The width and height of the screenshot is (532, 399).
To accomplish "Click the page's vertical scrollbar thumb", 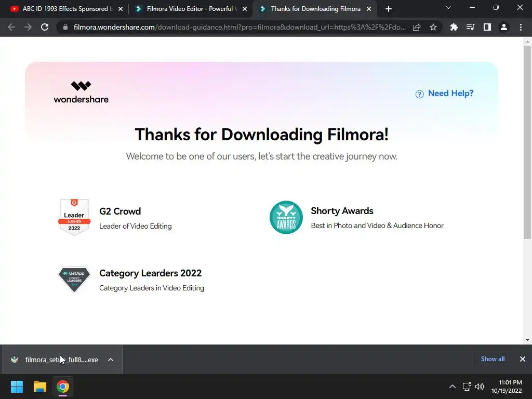I will [x=527, y=142].
